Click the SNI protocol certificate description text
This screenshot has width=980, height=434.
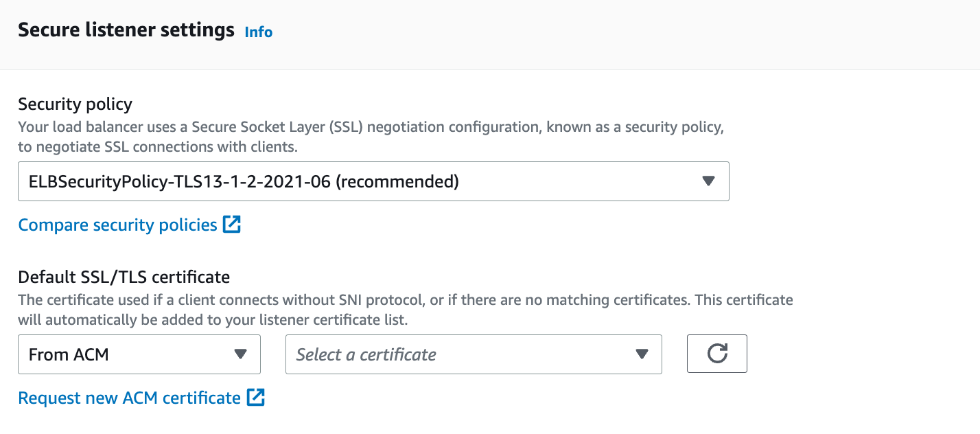406,310
